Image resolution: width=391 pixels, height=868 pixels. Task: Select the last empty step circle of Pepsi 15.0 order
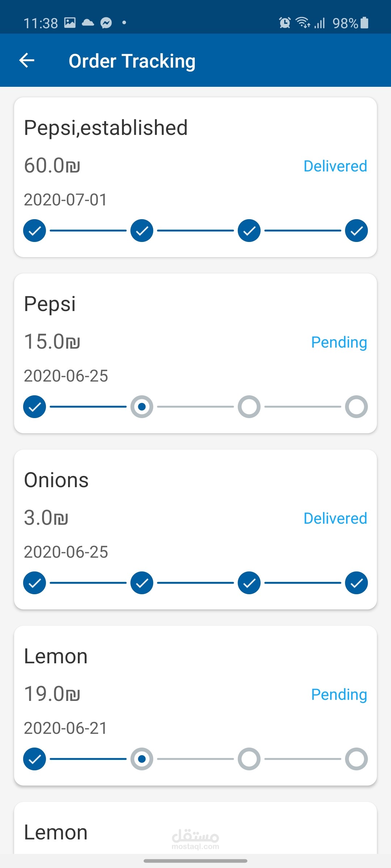point(356,407)
